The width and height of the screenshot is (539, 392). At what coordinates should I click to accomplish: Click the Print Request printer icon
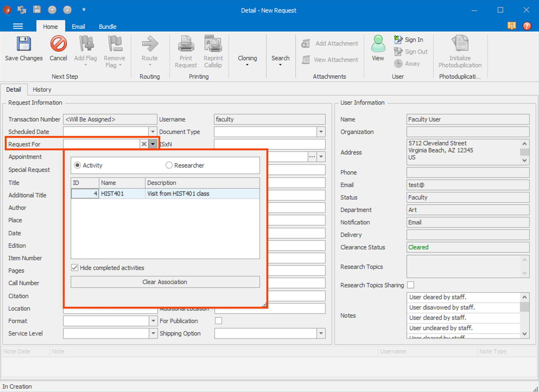coord(186,44)
